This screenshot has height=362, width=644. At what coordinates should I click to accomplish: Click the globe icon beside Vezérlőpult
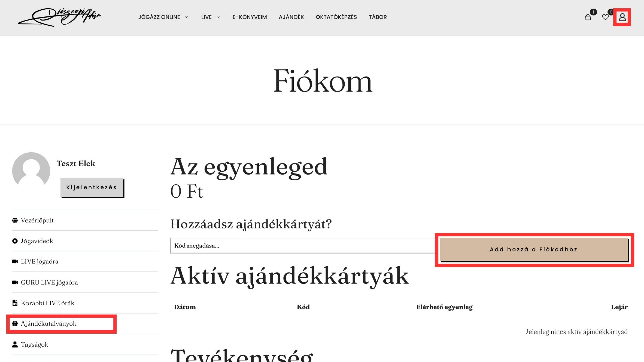[x=15, y=220]
